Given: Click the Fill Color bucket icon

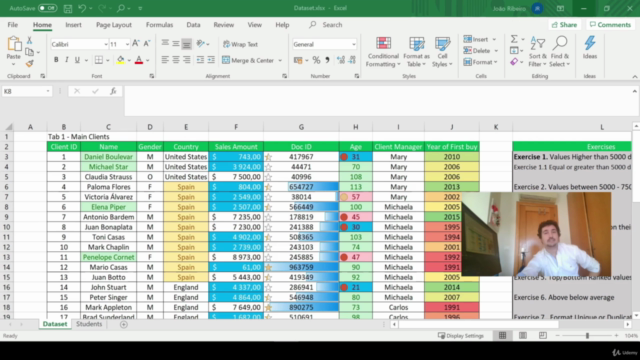Looking at the screenshot, I should point(120,60).
